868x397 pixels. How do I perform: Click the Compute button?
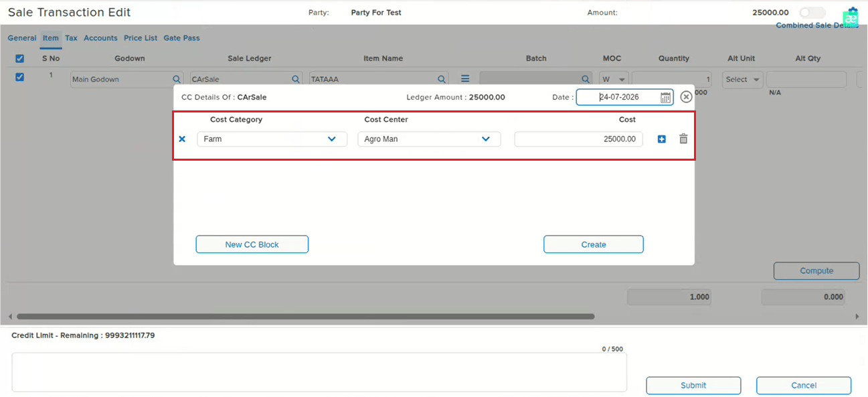click(x=816, y=270)
